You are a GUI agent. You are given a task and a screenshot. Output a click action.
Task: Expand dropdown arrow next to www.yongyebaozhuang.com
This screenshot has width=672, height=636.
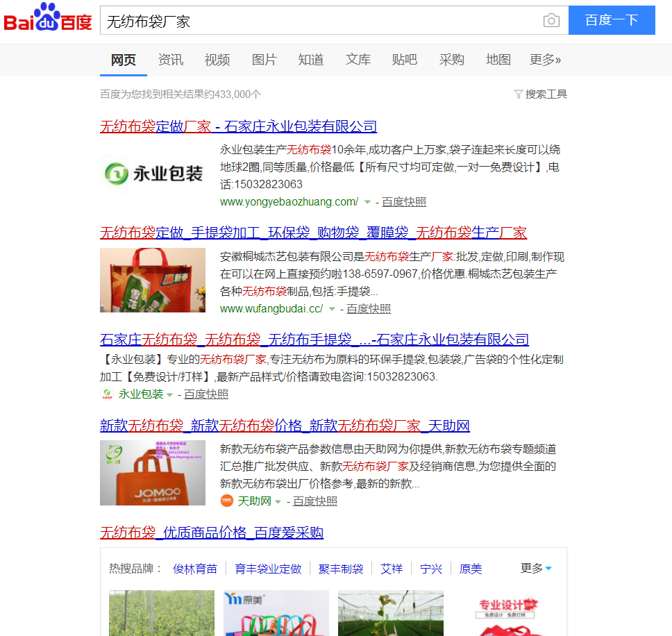pos(367,202)
